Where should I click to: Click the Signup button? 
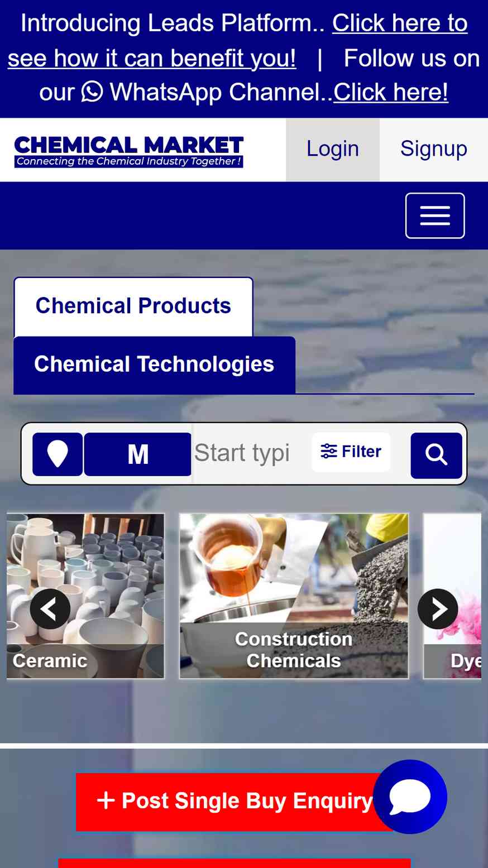434,149
